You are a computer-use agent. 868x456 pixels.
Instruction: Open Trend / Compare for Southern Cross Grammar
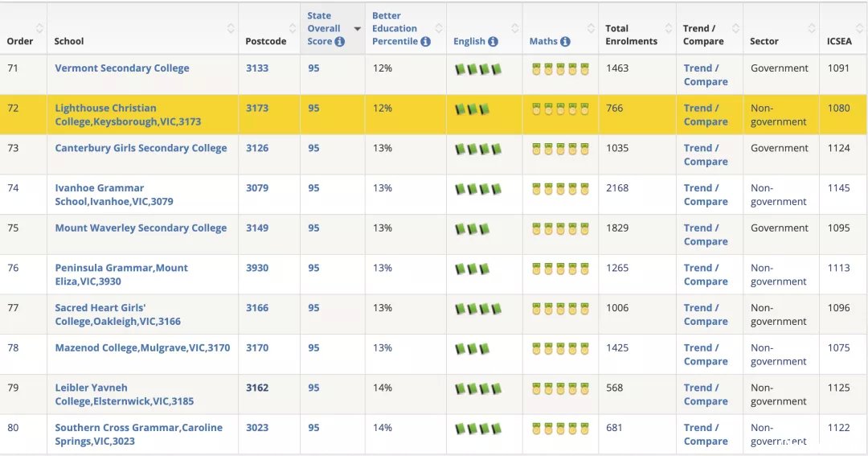click(706, 433)
